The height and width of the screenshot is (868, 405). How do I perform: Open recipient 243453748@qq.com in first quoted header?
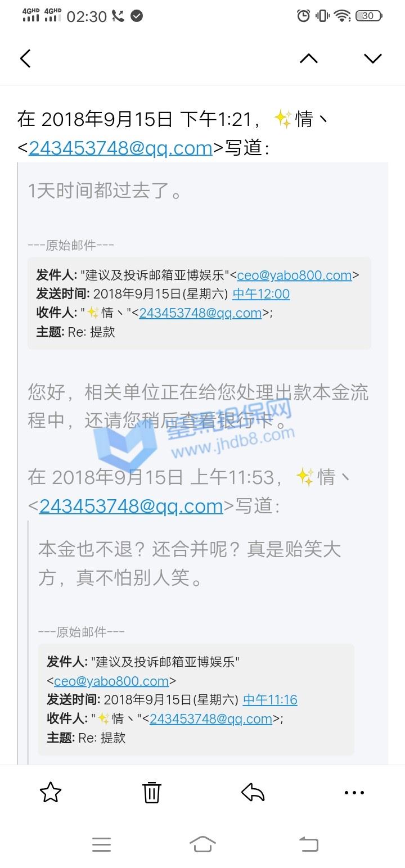click(200, 313)
